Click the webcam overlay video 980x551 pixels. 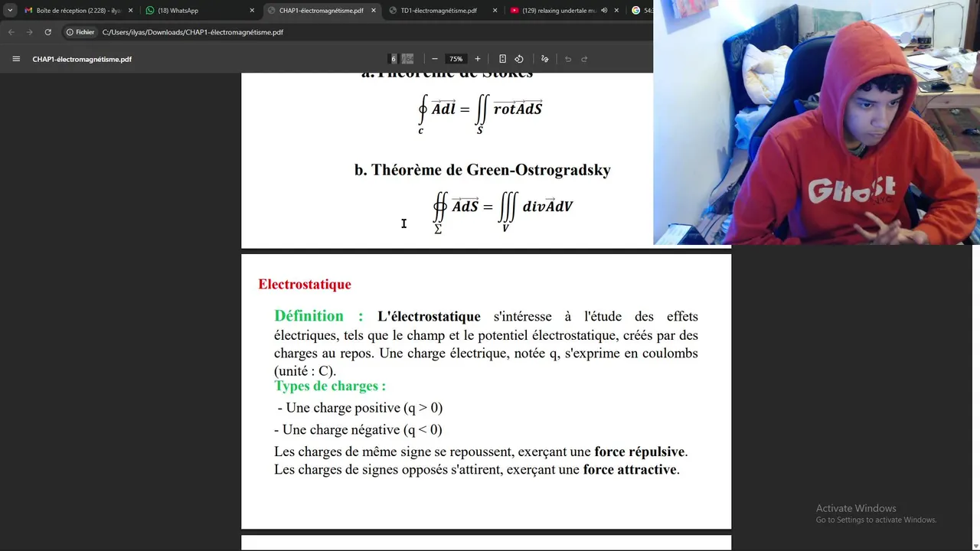[x=816, y=122]
